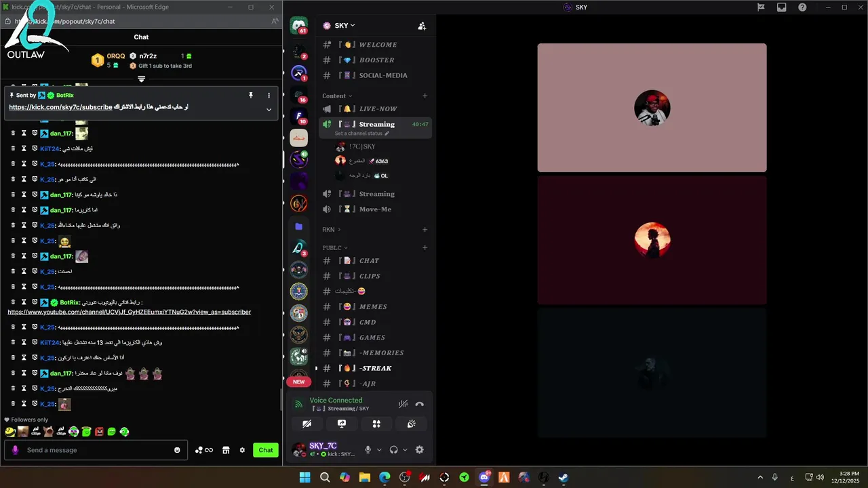Open Windows Start menu
This screenshot has width=868, height=488.
coord(304,477)
